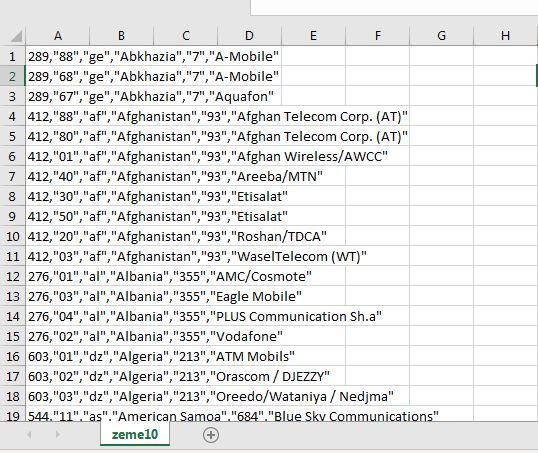The image size is (538, 453).
Task: Select row 16 header
Action: pos(12,357)
